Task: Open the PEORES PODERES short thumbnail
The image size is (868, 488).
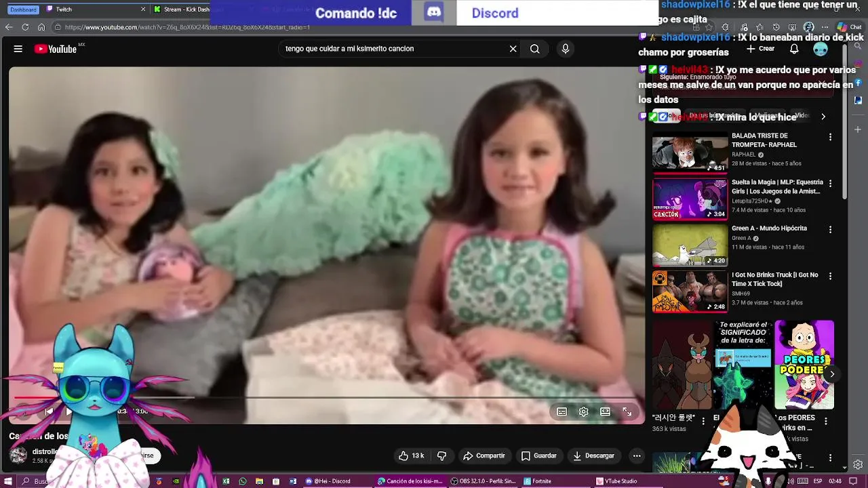Action: (x=804, y=365)
